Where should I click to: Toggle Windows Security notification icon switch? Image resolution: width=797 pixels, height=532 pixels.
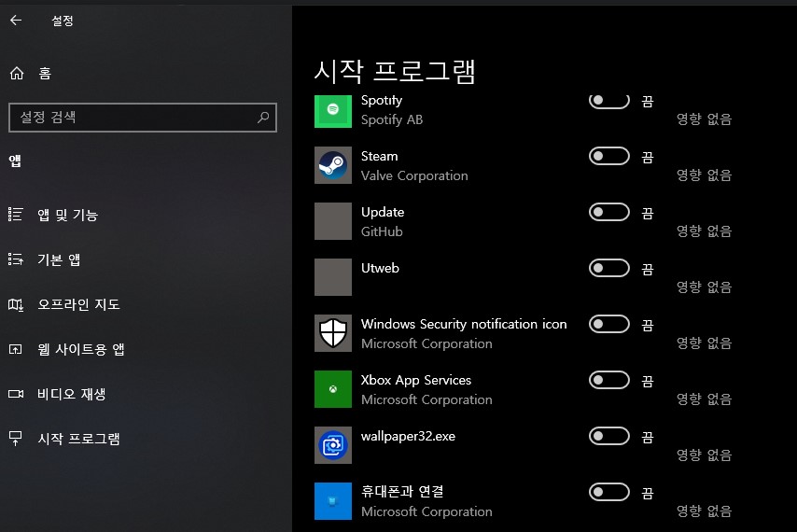click(608, 324)
